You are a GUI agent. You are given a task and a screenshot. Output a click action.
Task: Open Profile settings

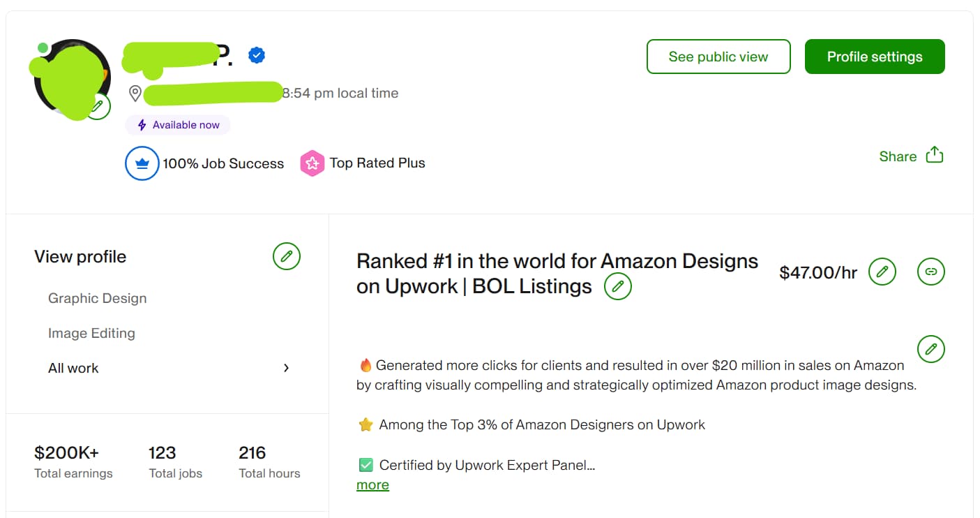pyautogui.click(x=875, y=57)
